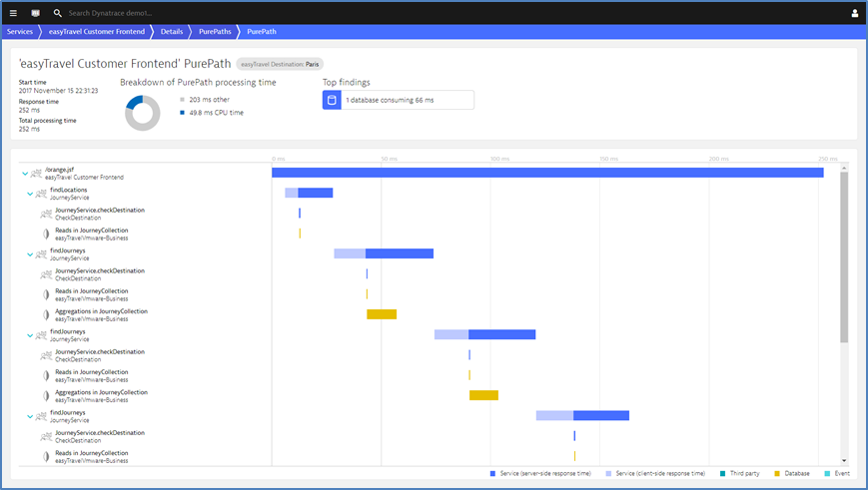Open the dashboards icon in top bar
The height and width of the screenshot is (490, 868).
35,13
